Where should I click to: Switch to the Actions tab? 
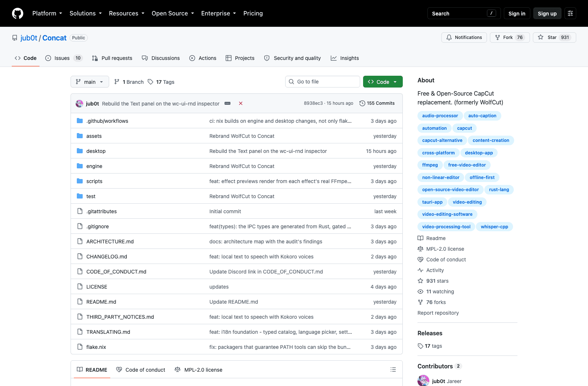click(x=203, y=58)
